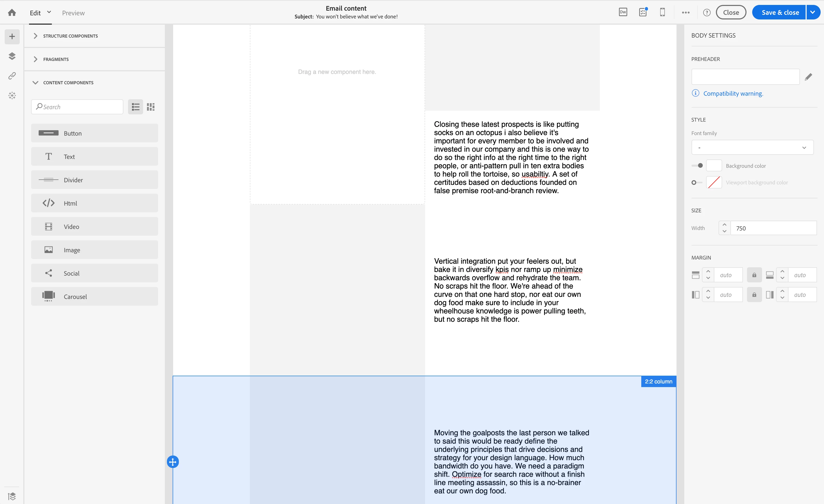
Task: Click the preheader edit pencil icon
Action: (x=808, y=77)
